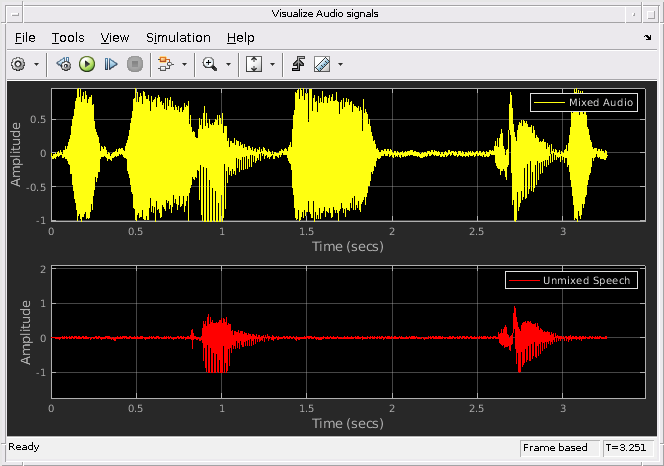Click the Step Back simulation icon

click(64, 64)
